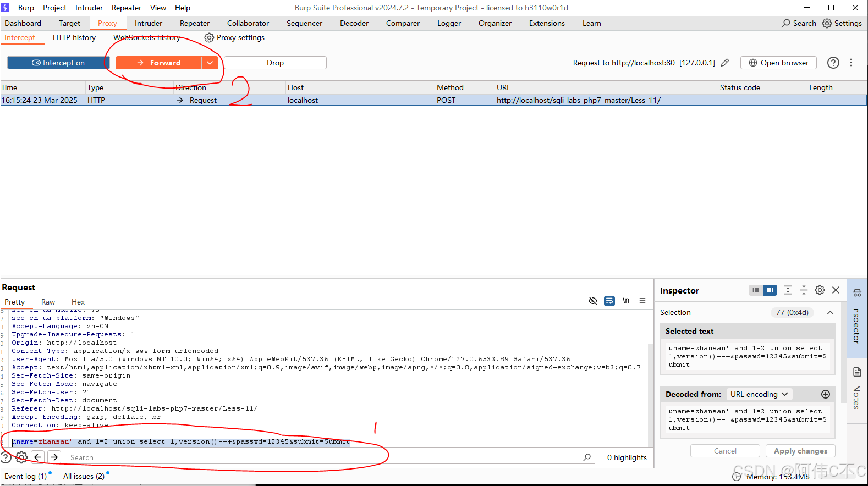Open the HTTP history sub-tab
This screenshot has width=868, height=486.
[x=74, y=37]
